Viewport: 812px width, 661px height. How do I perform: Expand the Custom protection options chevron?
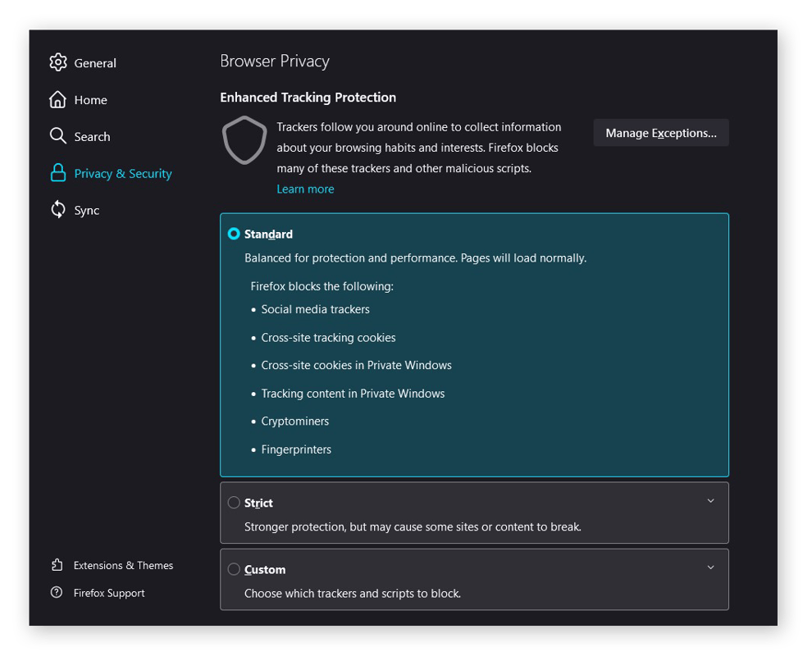710,567
